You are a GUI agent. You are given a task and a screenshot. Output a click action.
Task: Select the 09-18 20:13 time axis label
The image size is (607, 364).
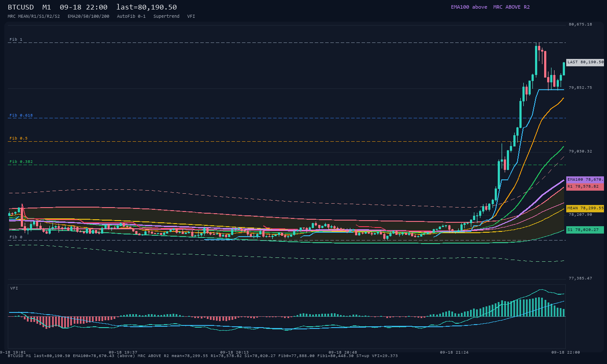click(235, 352)
